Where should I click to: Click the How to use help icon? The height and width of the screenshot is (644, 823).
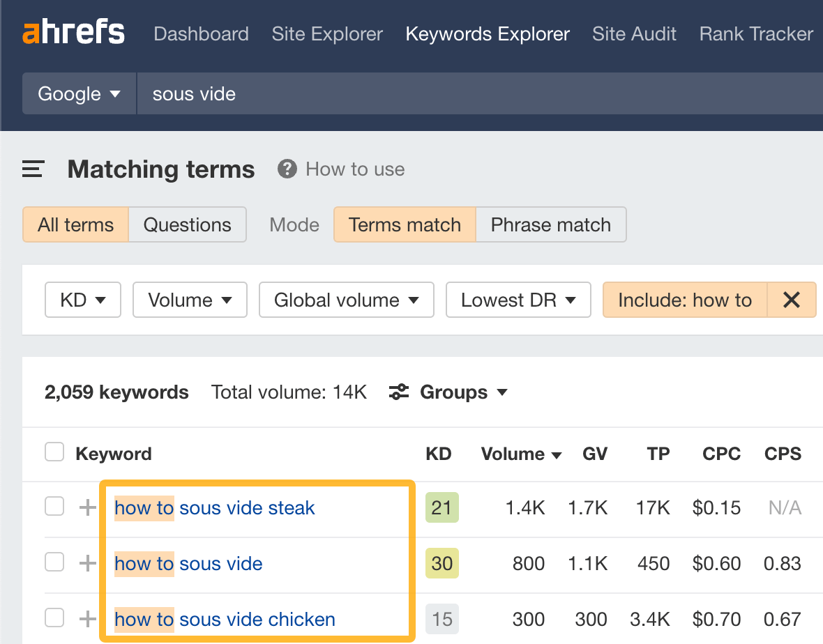(287, 169)
